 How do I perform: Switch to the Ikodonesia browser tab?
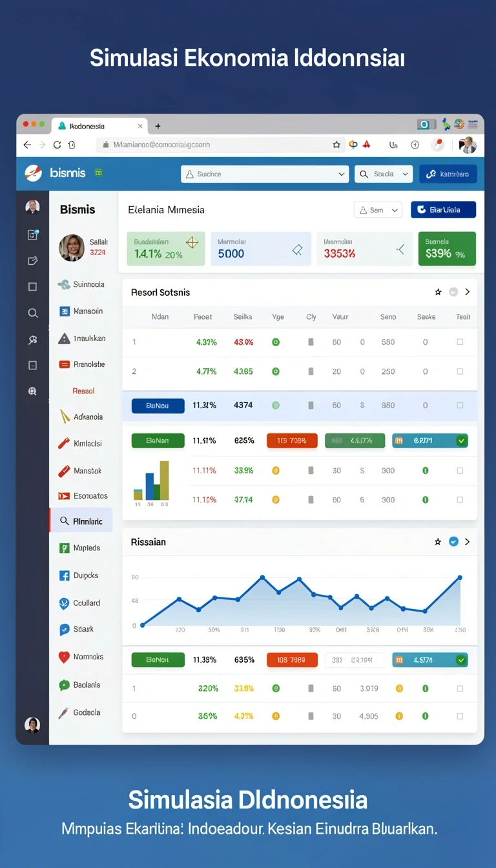[101, 126]
